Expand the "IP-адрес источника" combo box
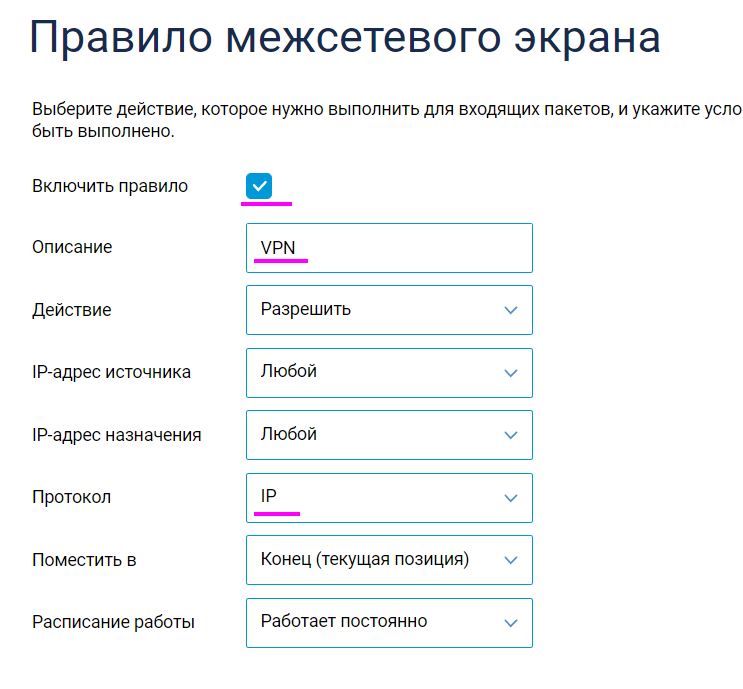Viewport: 743px width, 689px height. [389, 372]
